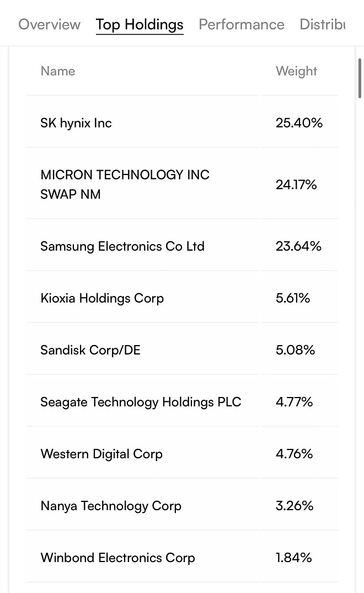Screen dimensions: 364x593
Task: Click the 24.17% weight cell
Action: pyautogui.click(x=296, y=184)
